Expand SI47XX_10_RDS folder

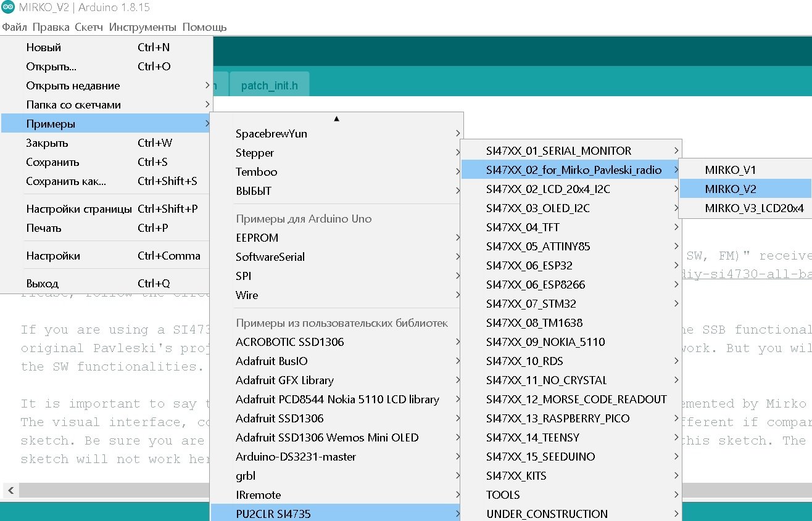[x=571, y=361]
